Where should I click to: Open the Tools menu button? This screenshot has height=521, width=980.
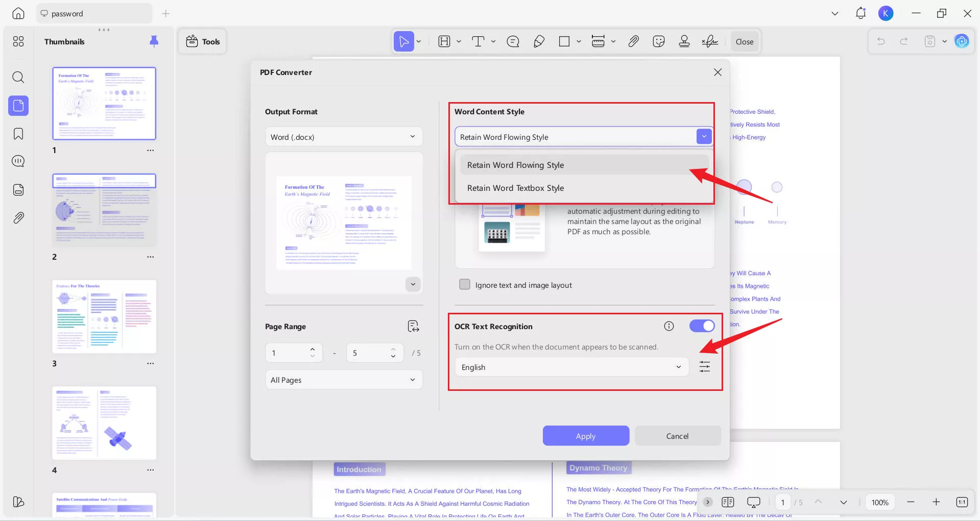pyautogui.click(x=203, y=41)
